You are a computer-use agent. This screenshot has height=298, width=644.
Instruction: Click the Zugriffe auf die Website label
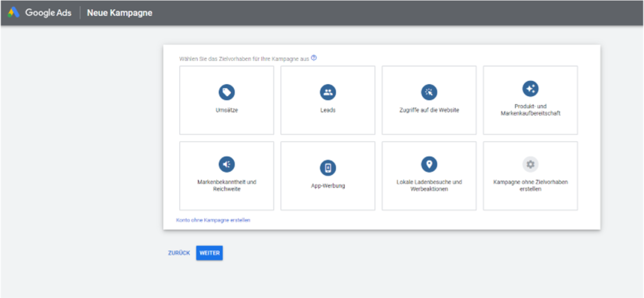pos(428,110)
